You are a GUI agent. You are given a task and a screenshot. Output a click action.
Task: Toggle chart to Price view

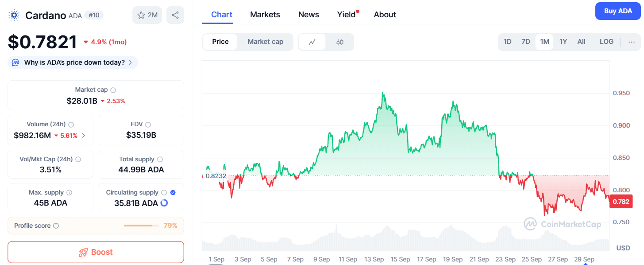tap(220, 42)
